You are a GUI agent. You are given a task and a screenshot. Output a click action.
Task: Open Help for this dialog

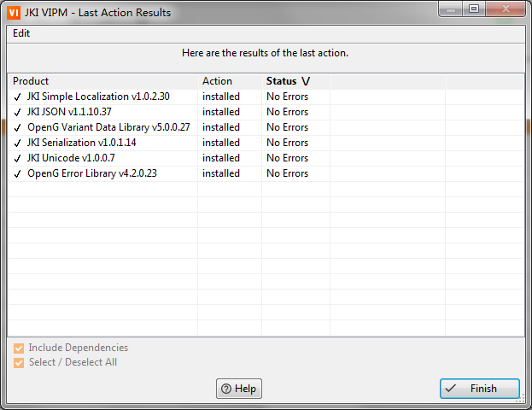pos(239,389)
